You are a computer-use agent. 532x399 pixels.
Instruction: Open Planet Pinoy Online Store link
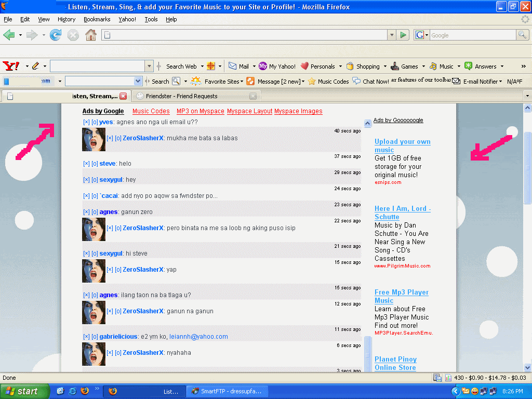click(395, 363)
